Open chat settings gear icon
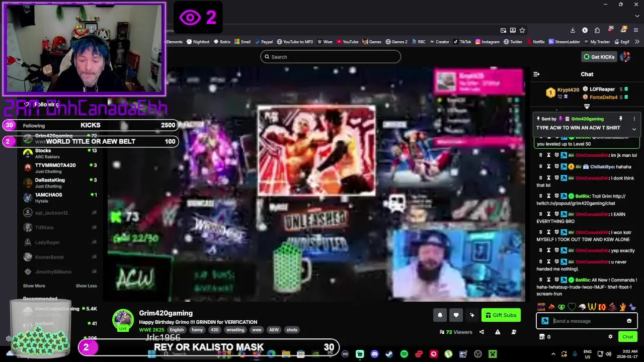The height and width of the screenshot is (362, 644). click(x=610, y=337)
